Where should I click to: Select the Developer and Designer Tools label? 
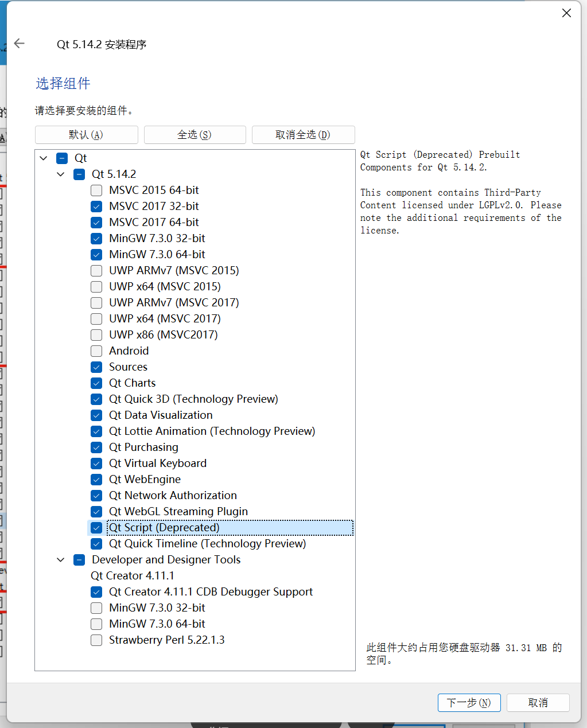166,559
